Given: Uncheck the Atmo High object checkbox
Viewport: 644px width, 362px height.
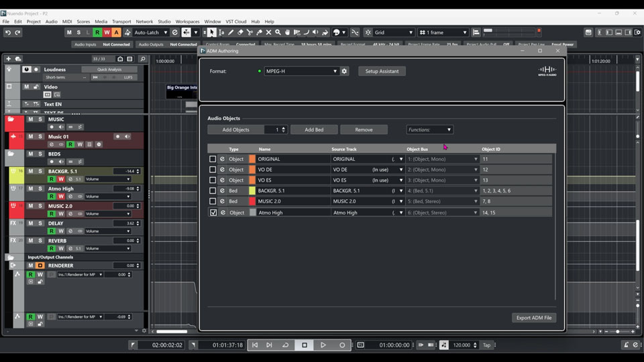Looking at the screenshot, I should click(213, 213).
